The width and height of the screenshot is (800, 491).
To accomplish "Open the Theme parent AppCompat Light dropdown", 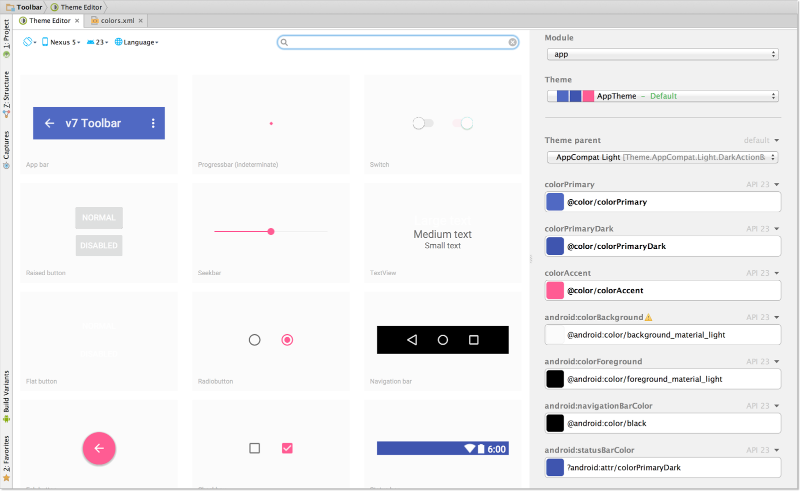I will [662, 157].
